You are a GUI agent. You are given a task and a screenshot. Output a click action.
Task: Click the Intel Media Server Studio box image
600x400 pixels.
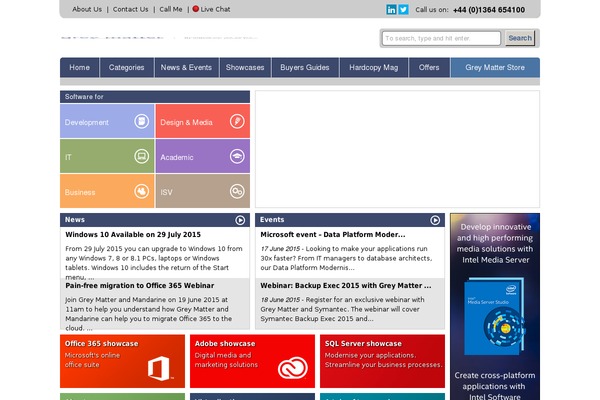pyautogui.click(x=495, y=317)
